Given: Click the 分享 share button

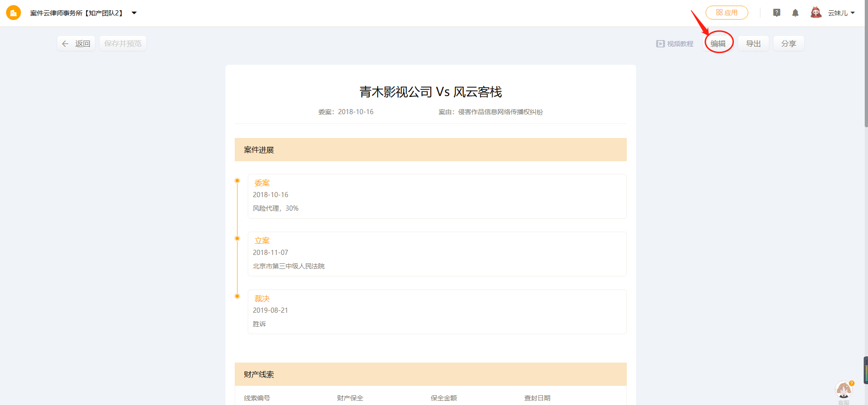Looking at the screenshot, I should pos(788,44).
